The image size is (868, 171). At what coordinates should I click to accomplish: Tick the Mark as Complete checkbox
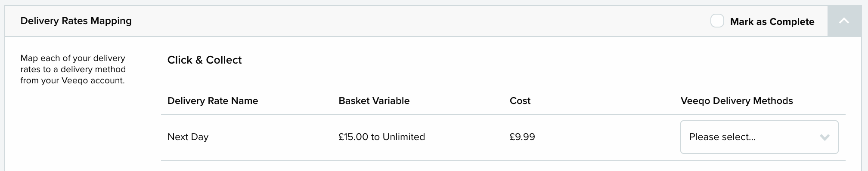pyautogui.click(x=717, y=21)
